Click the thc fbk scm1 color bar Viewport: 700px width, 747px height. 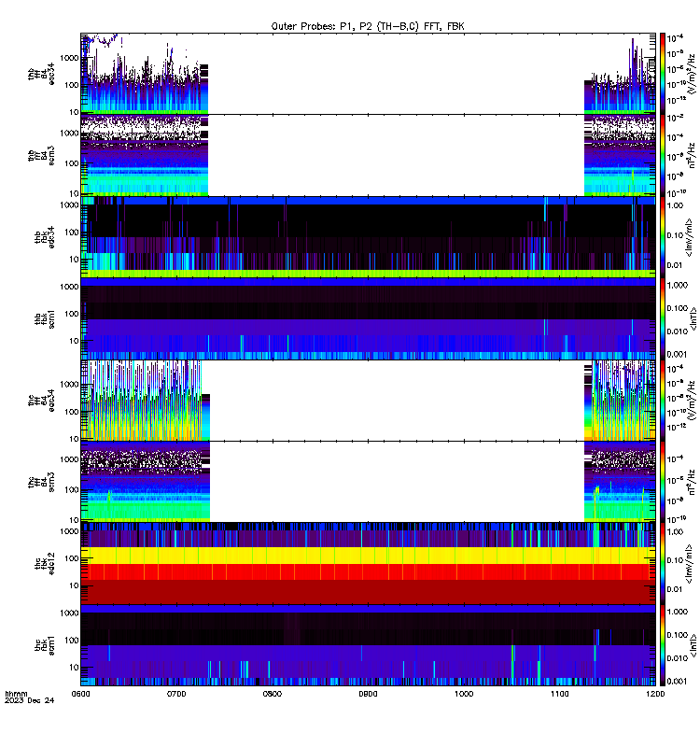(x=663, y=645)
